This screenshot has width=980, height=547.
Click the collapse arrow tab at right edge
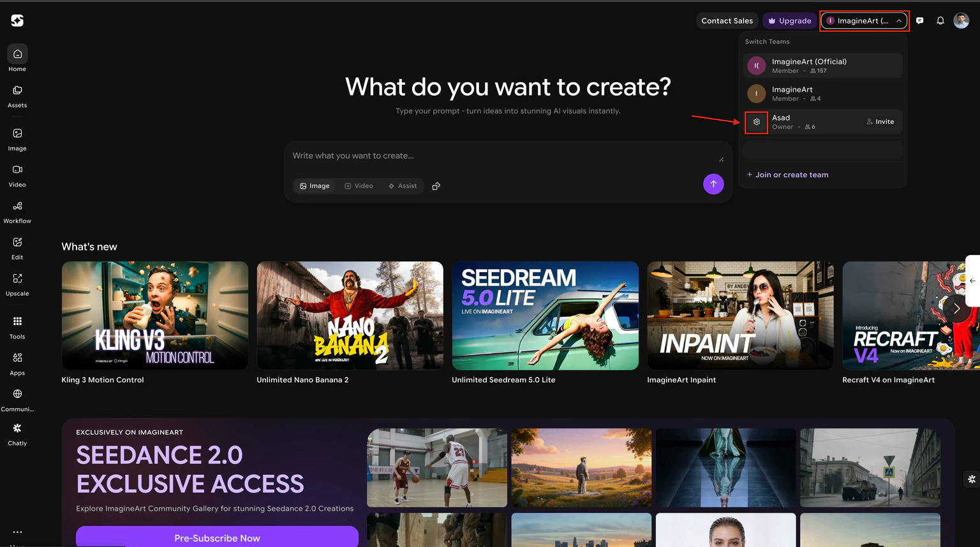pyautogui.click(x=972, y=281)
